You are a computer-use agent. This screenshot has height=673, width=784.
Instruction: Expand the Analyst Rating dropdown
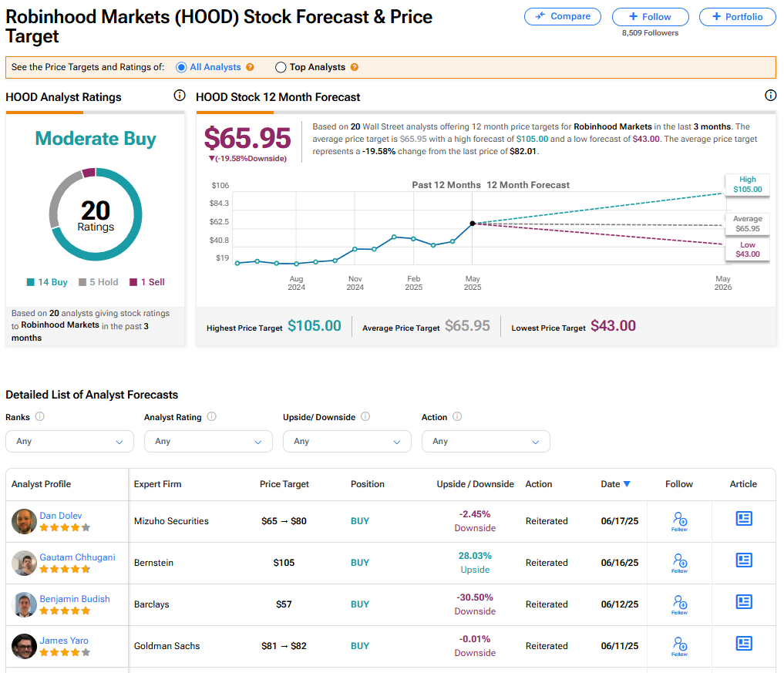tap(208, 442)
